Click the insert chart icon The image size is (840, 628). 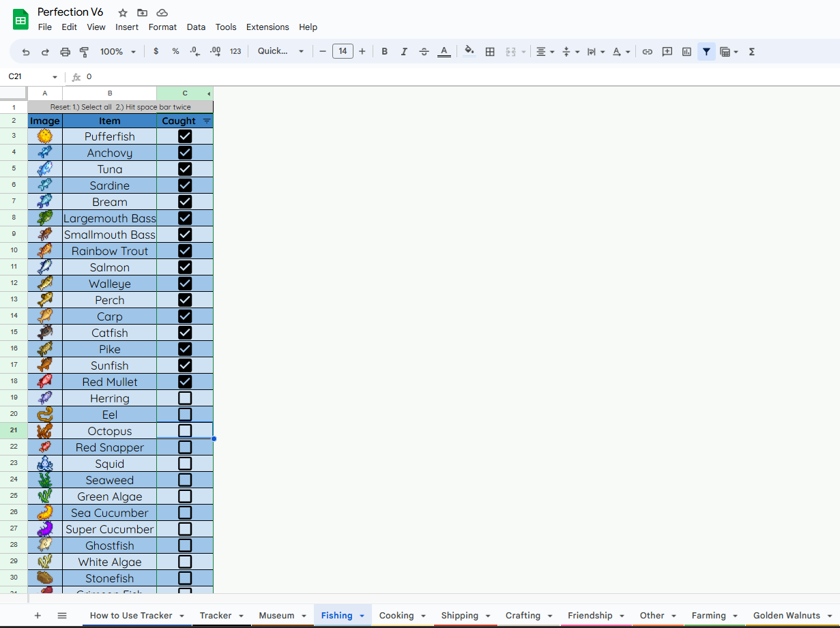point(686,52)
